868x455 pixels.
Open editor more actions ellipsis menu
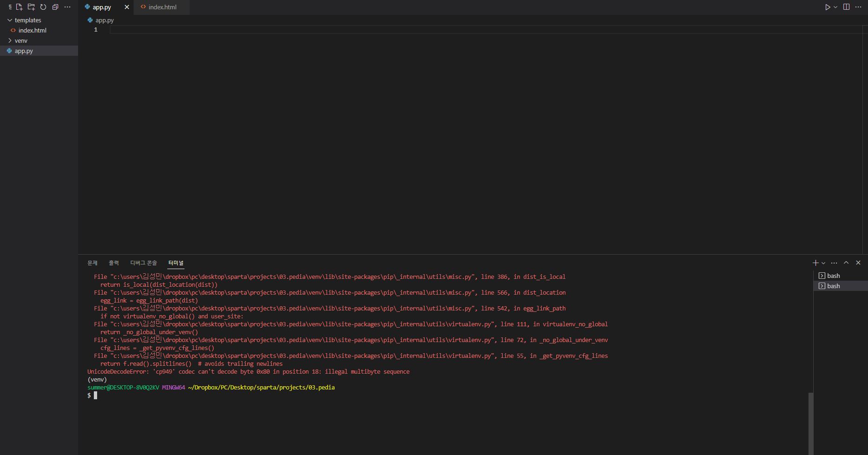858,7
